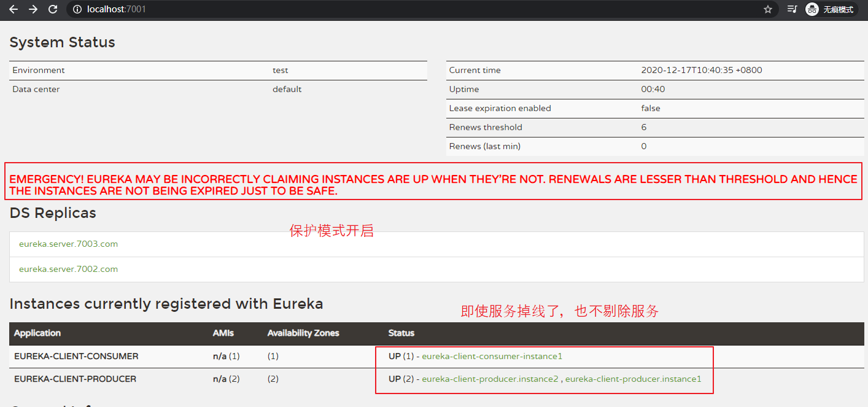
Task: Select the timestamp 2020-12-17T10:40:35 +0800
Action: coord(702,70)
